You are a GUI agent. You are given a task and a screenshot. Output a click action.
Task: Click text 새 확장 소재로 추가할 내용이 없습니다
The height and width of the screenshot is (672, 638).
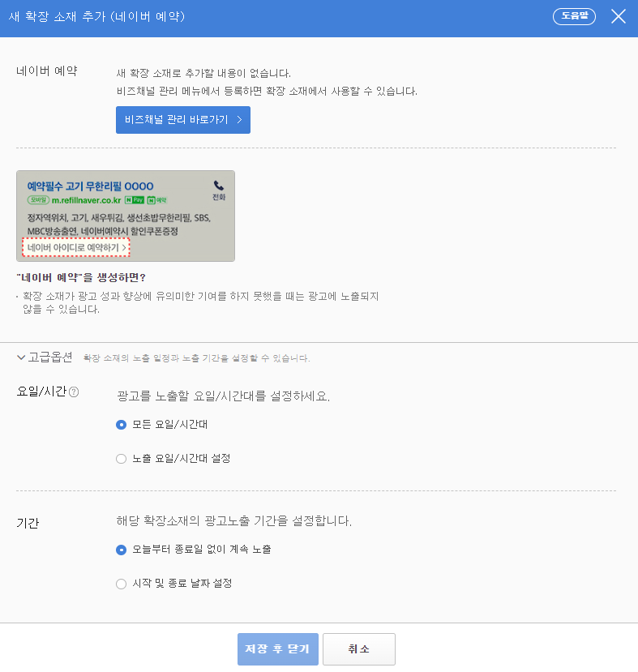click(203, 73)
